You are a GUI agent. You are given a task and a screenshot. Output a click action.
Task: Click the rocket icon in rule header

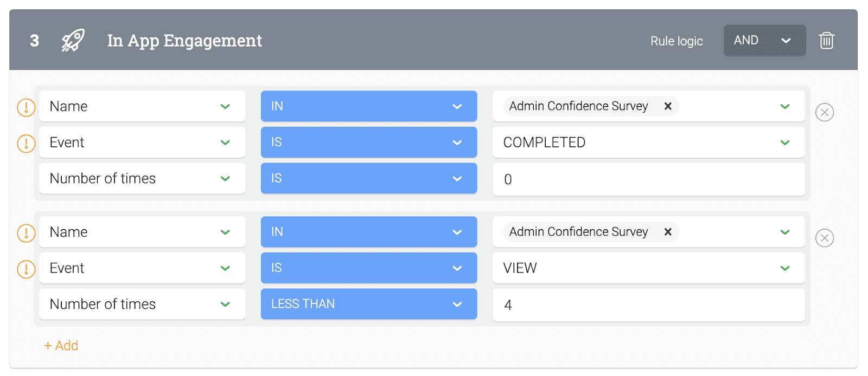click(x=73, y=41)
